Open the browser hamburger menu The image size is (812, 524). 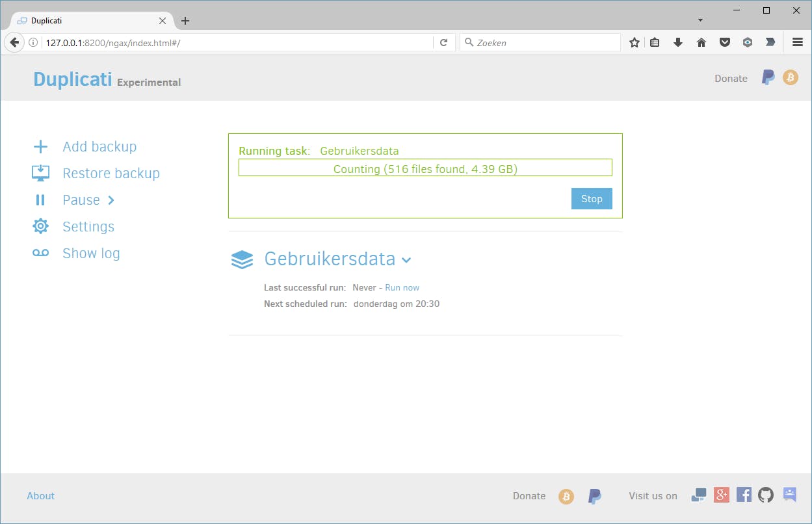point(798,42)
